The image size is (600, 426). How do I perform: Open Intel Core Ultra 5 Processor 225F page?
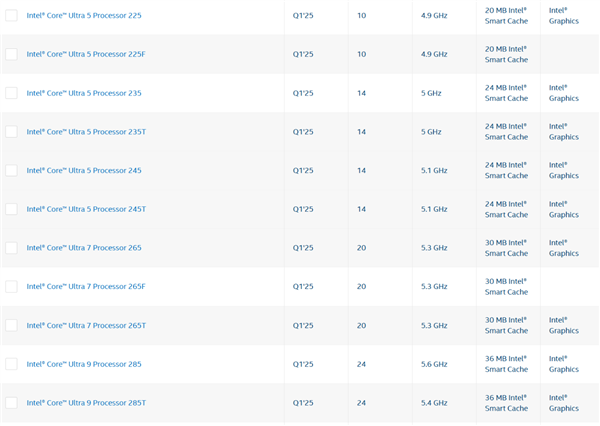[86, 54]
